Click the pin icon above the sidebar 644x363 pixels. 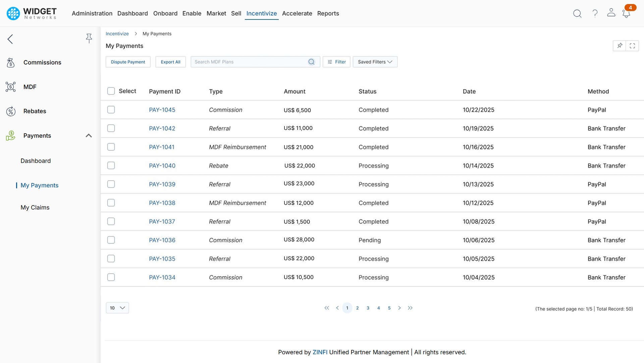pos(89,38)
